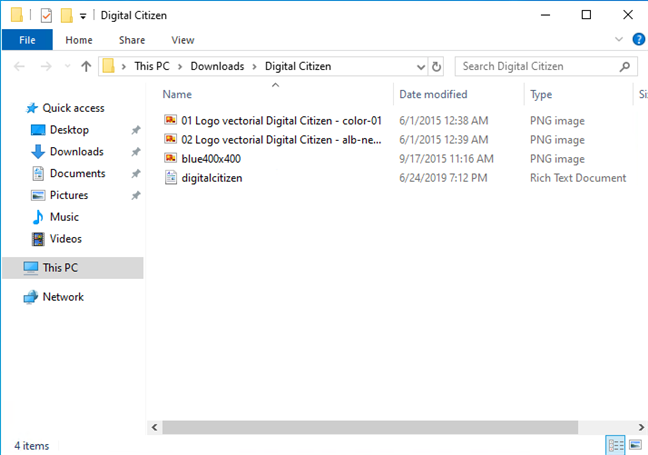Viewport: 648px width, 455px height.
Task: Click the blue400x400 PNG file icon
Action: click(x=170, y=158)
